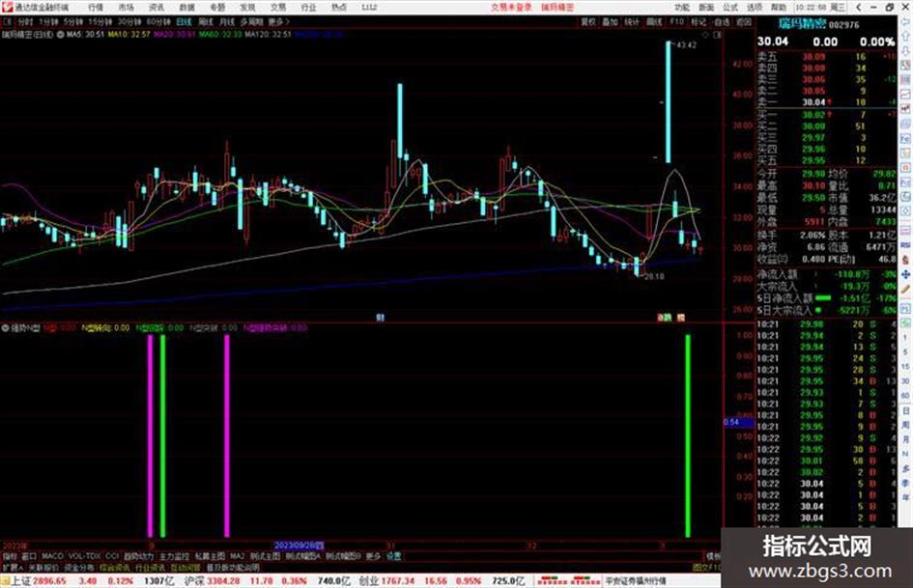Click the 返回 return toolbar button

744,21
